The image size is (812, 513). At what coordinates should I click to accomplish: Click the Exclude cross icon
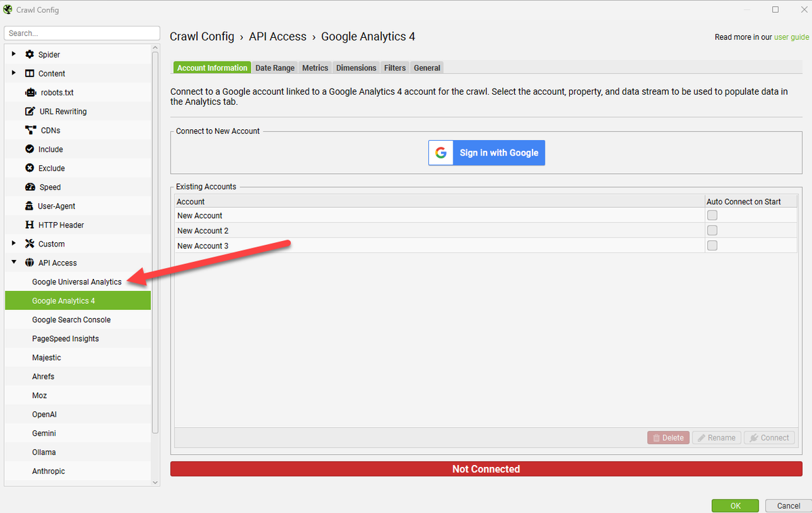[x=30, y=168]
